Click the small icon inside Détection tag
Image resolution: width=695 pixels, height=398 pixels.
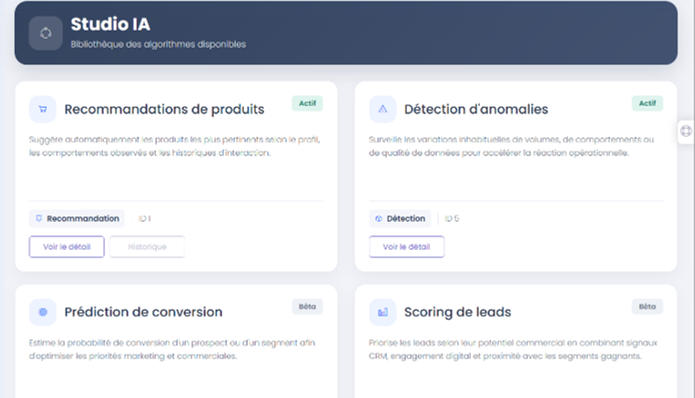(x=379, y=219)
